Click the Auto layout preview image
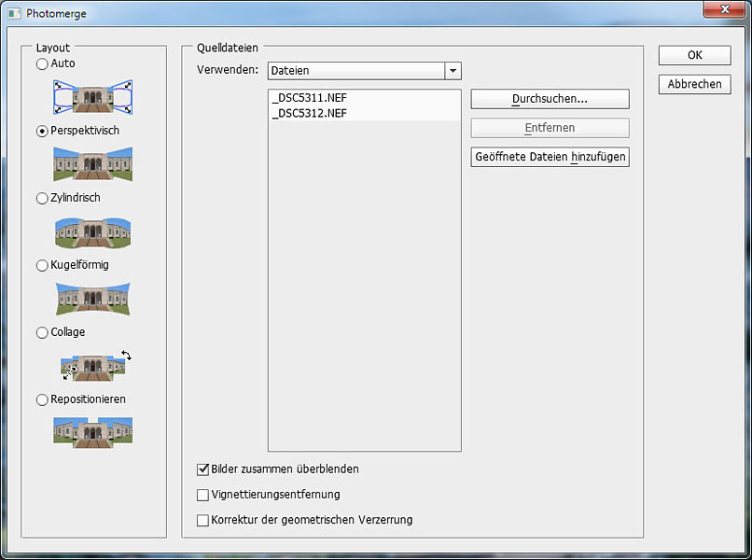The width and height of the screenshot is (752, 560). click(92, 97)
